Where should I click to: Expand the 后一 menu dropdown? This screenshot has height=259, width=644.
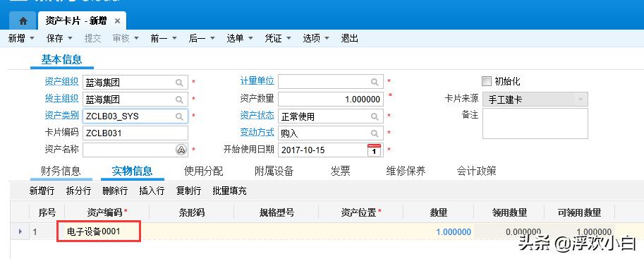click(212, 38)
